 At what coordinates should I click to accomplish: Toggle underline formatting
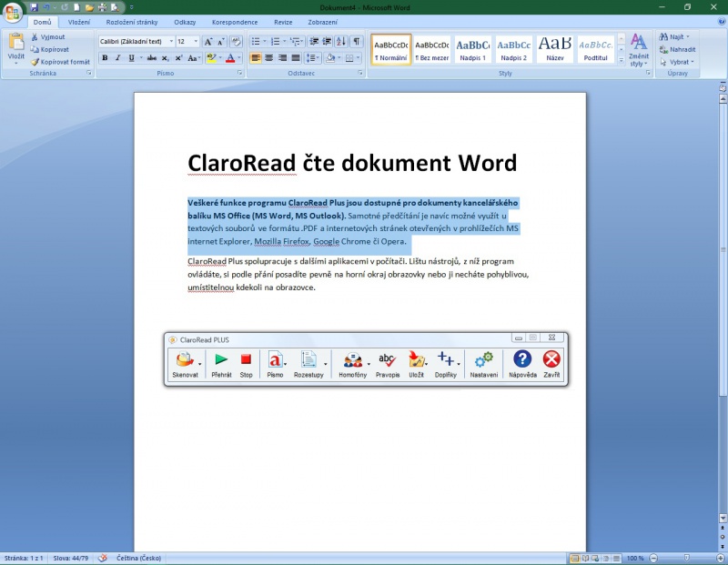coord(131,58)
